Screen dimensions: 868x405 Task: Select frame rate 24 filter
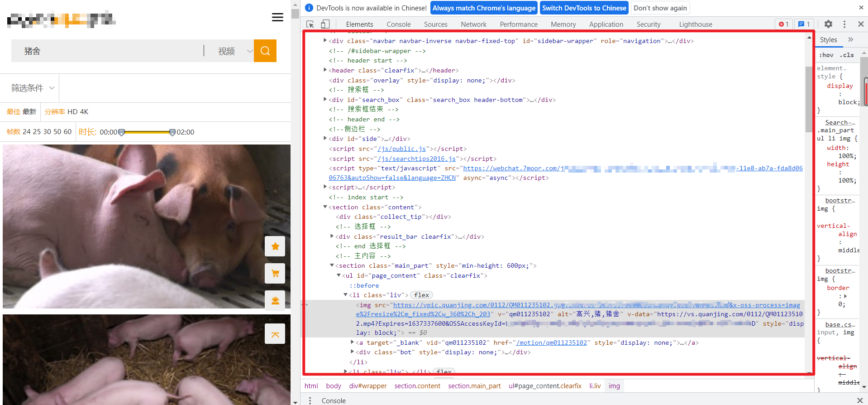tap(27, 132)
